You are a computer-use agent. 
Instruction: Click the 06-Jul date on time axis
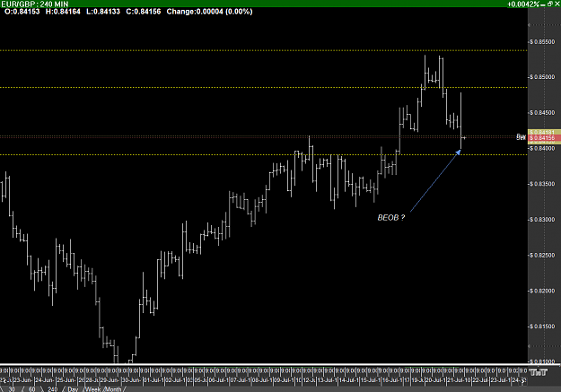(219, 380)
